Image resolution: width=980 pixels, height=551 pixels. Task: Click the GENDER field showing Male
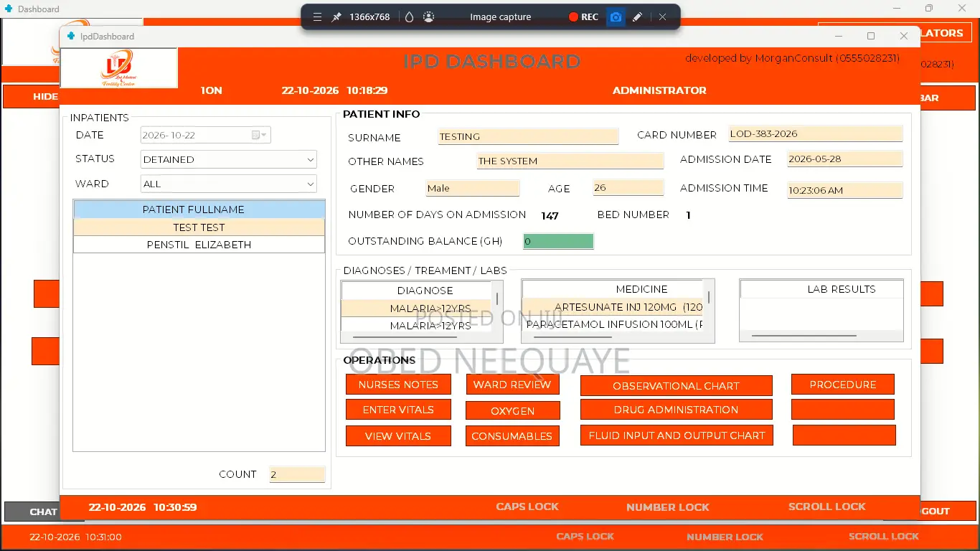[x=473, y=188]
